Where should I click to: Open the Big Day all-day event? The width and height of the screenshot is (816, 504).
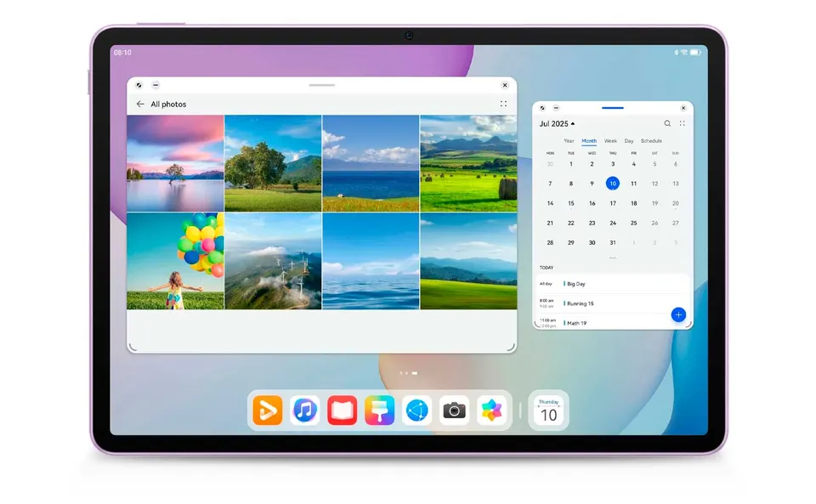[x=613, y=284]
